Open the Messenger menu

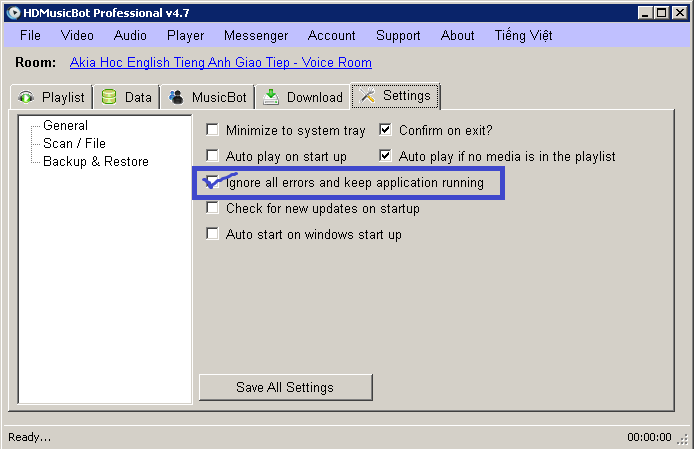(x=256, y=35)
